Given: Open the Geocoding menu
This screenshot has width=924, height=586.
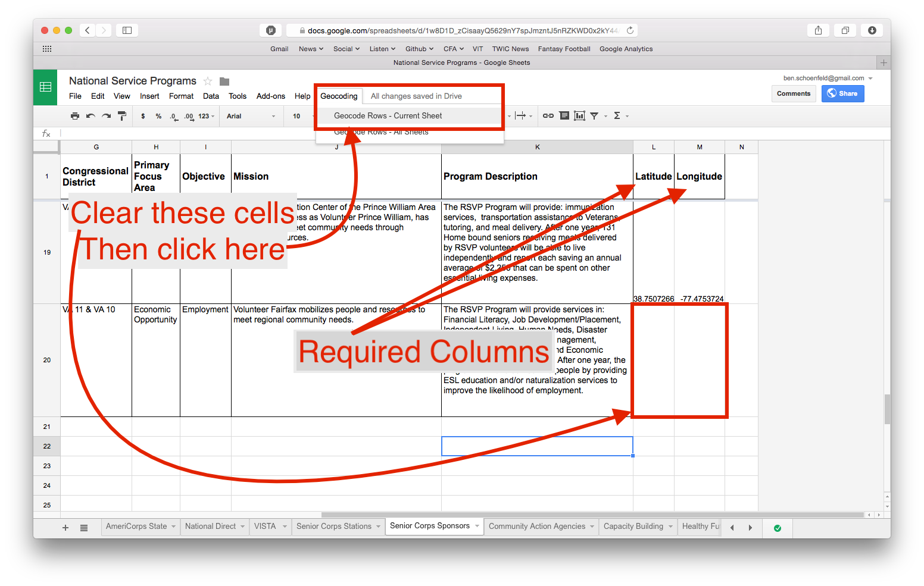Looking at the screenshot, I should point(339,96).
